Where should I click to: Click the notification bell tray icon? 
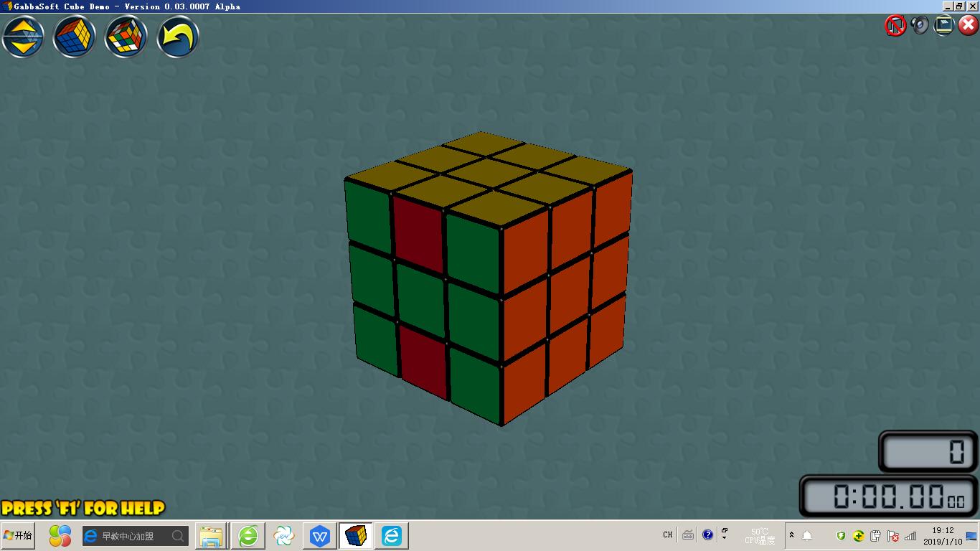807,536
